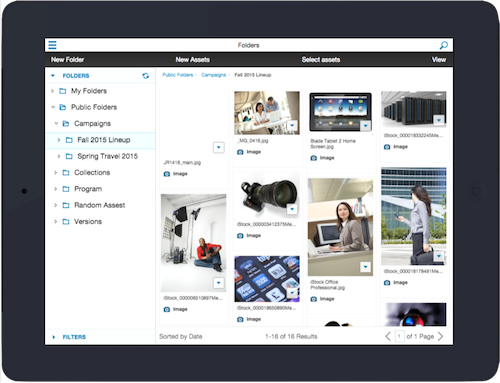The image size is (500, 383).
Task: Open the _MG_0416.jpg meeting thumbnail
Action: pos(267,113)
